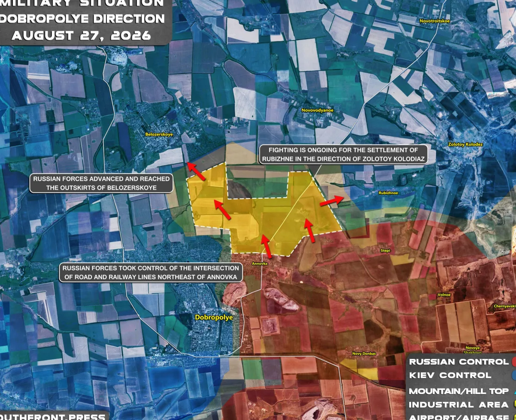
Task: Click the intersection northeast of Annovka callout
Action: point(151,273)
